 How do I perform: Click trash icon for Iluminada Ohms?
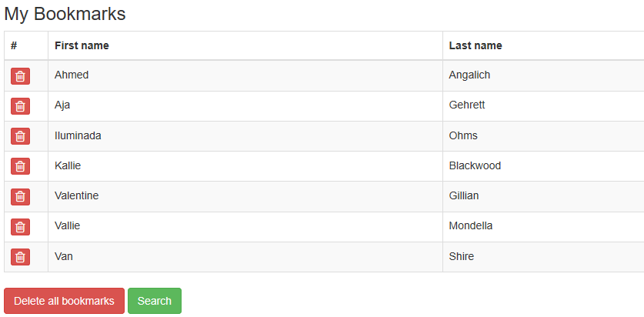20,136
